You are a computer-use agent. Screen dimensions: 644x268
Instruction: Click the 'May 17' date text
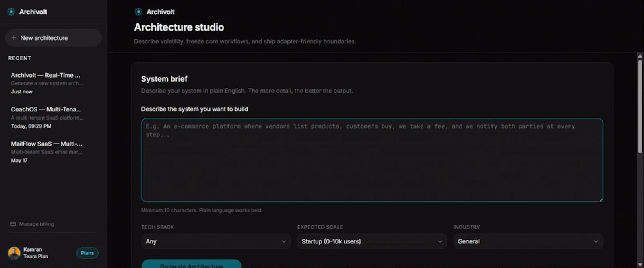[19, 160]
